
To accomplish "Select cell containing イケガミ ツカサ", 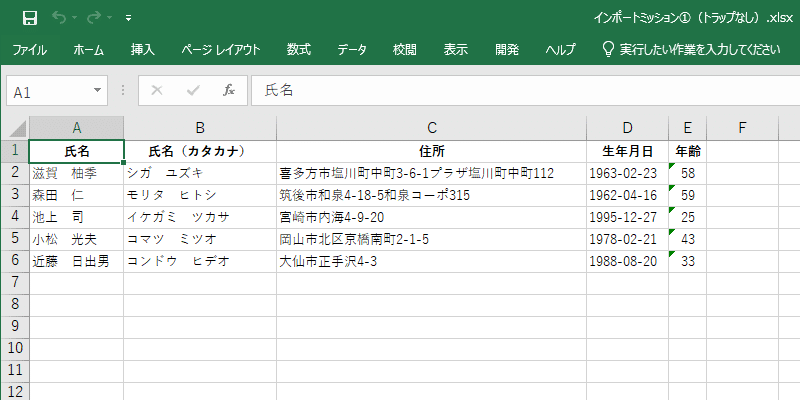I will [200, 217].
